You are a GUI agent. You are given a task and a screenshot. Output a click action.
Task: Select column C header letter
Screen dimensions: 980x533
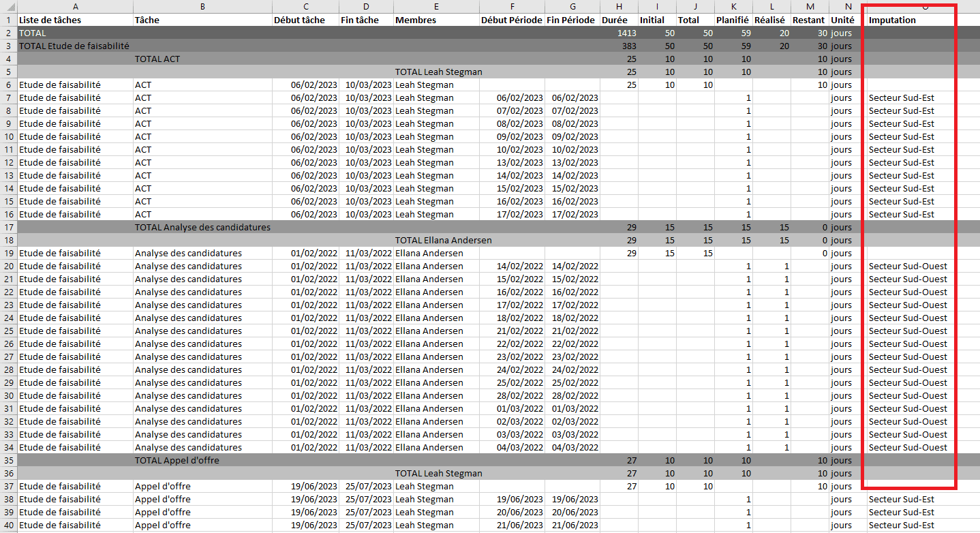point(305,6)
